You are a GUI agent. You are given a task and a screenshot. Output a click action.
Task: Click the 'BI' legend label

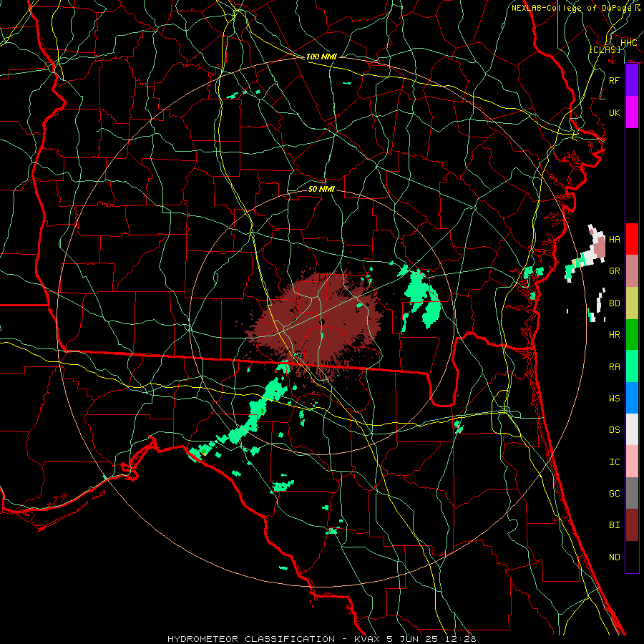(614, 525)
